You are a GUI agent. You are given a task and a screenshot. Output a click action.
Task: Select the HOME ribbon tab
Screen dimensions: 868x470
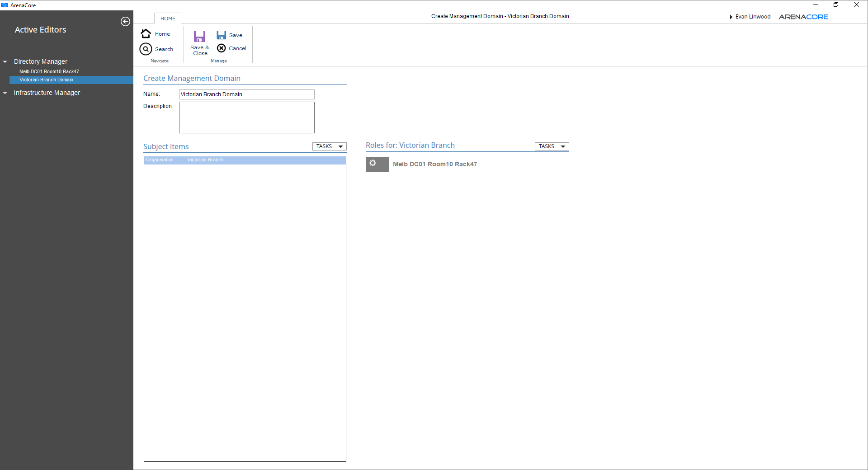168,19
